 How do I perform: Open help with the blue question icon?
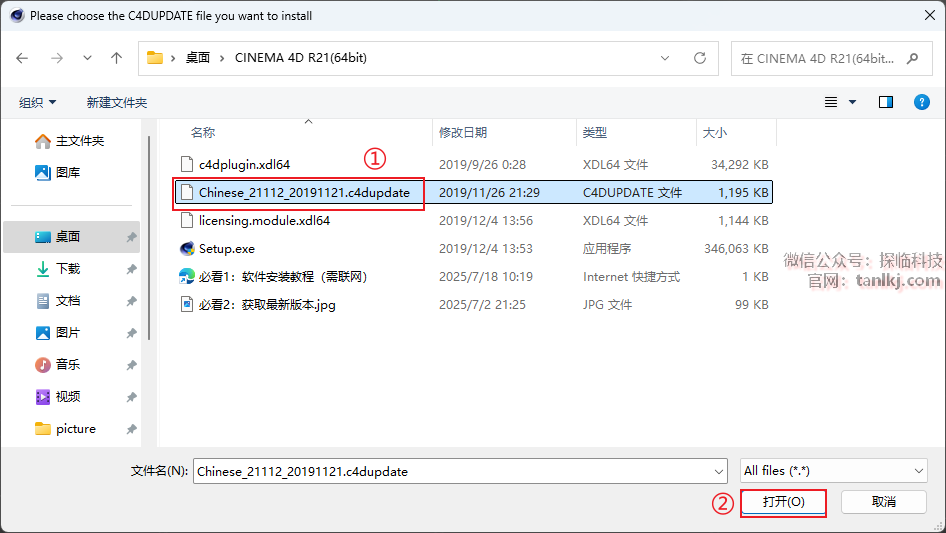point(922,102)
